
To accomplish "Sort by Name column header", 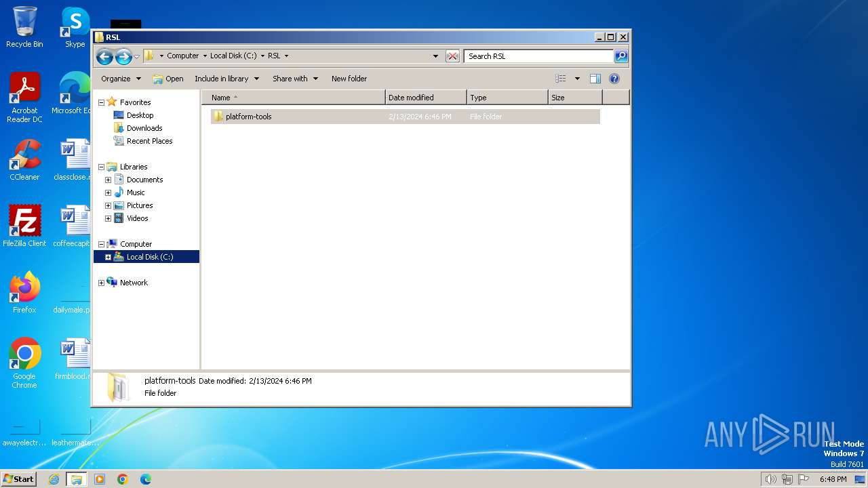I will tap(293, 98).
